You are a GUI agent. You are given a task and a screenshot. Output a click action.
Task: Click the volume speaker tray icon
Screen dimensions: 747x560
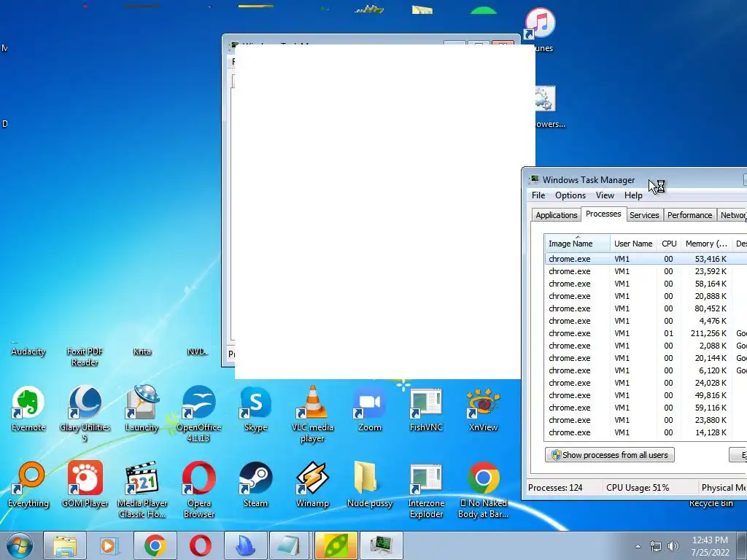pyautogui.click(x=673, y=546)
